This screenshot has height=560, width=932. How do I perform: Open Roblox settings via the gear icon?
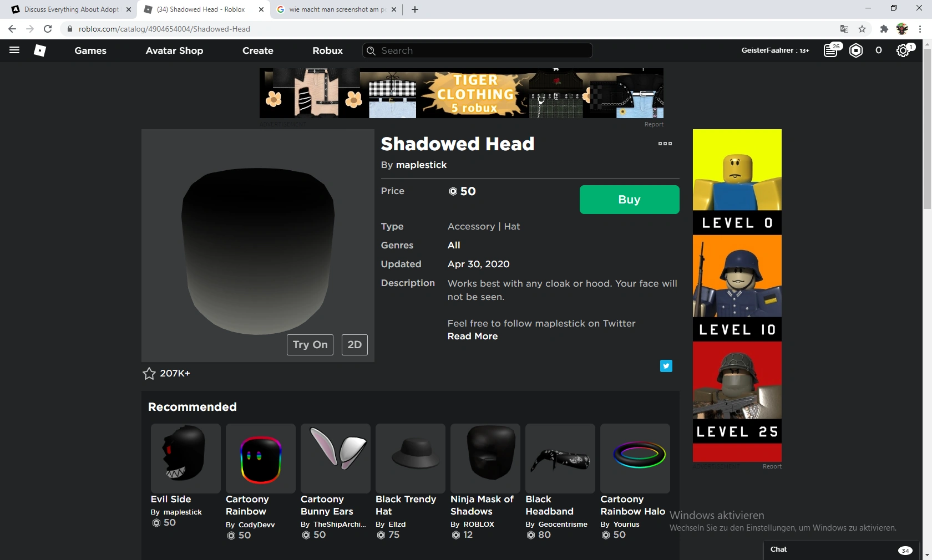903,50
